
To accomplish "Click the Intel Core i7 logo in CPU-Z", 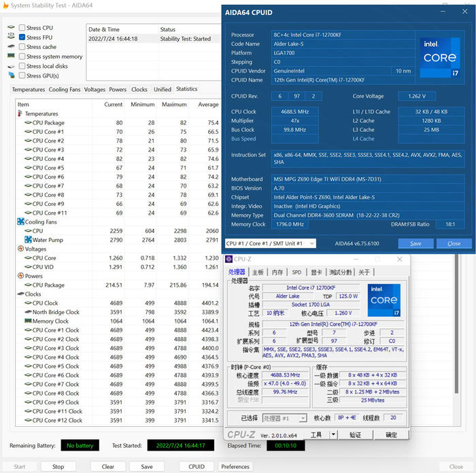I will (x=384, y=300).
